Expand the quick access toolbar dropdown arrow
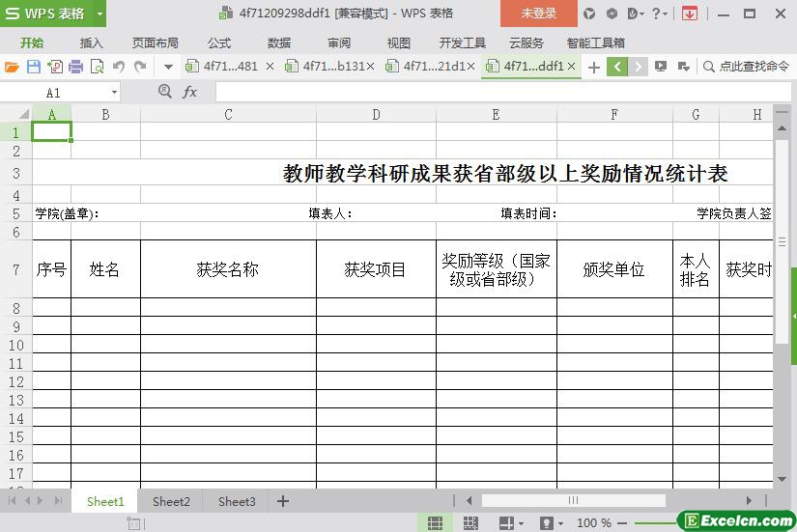 coord(168,67)
